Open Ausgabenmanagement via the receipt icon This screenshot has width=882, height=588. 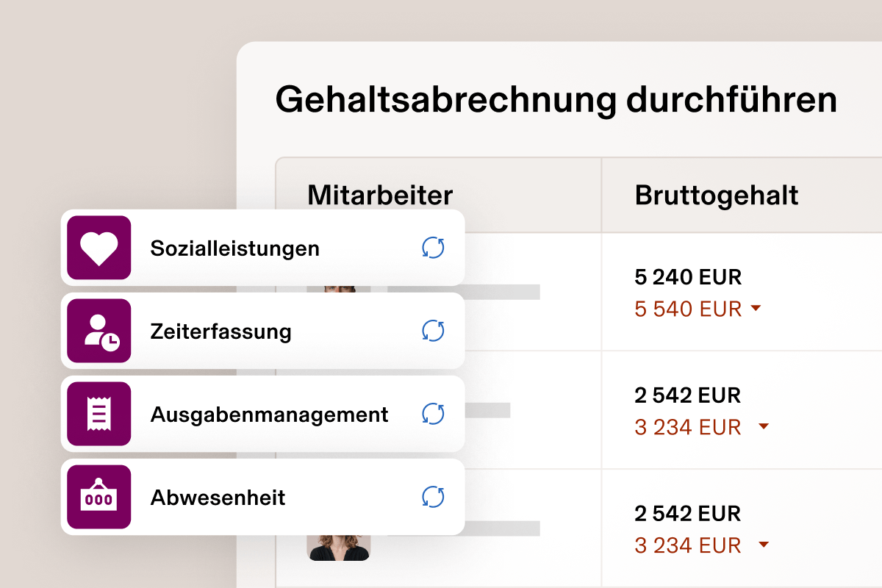(98, 414)
